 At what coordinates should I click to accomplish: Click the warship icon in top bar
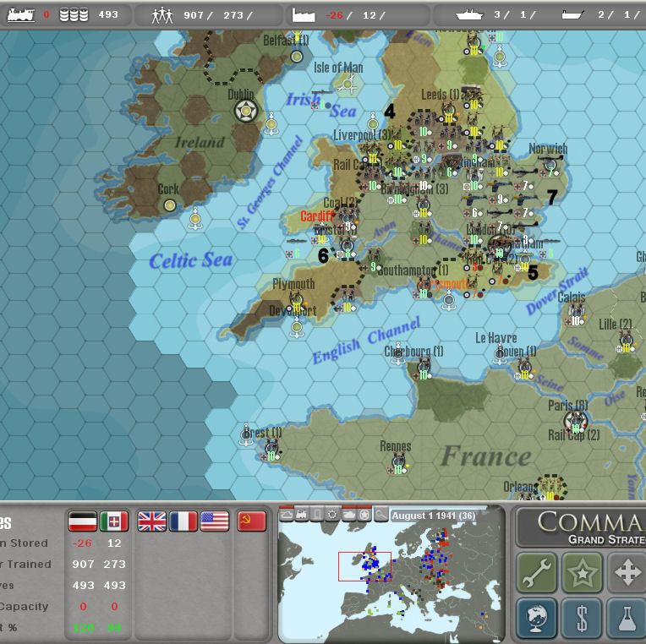(469, 15)
